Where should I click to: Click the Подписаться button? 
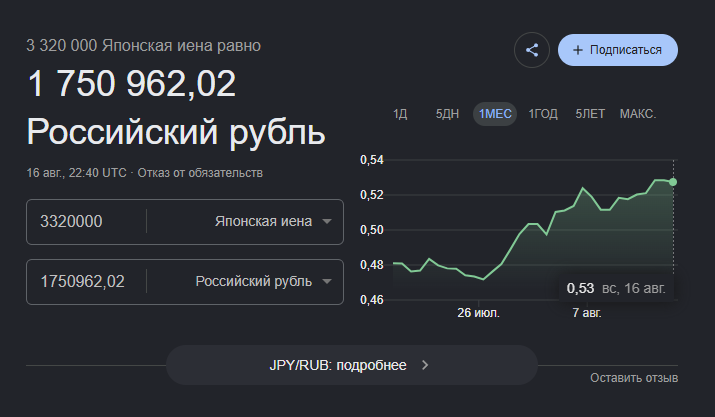(618, 50)
